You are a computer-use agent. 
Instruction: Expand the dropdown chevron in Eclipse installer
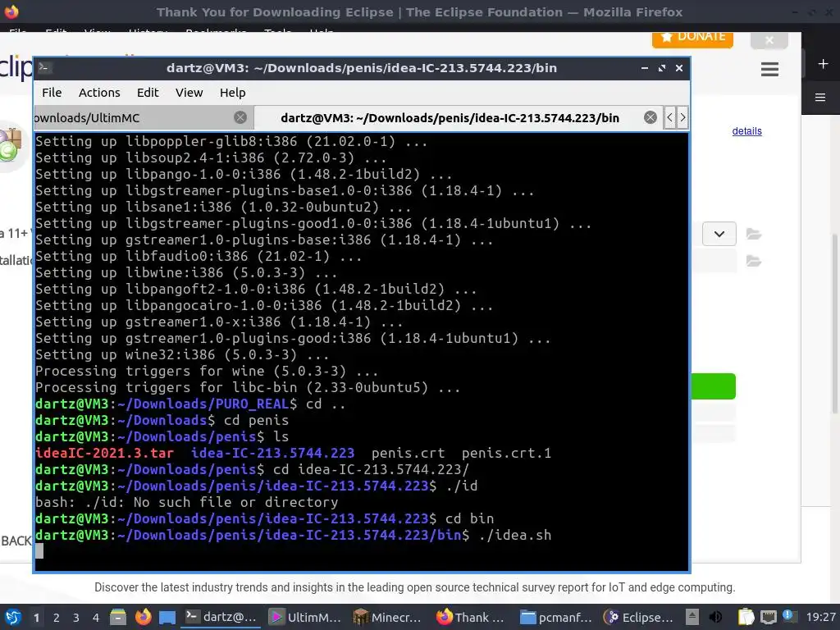(719, 234)
